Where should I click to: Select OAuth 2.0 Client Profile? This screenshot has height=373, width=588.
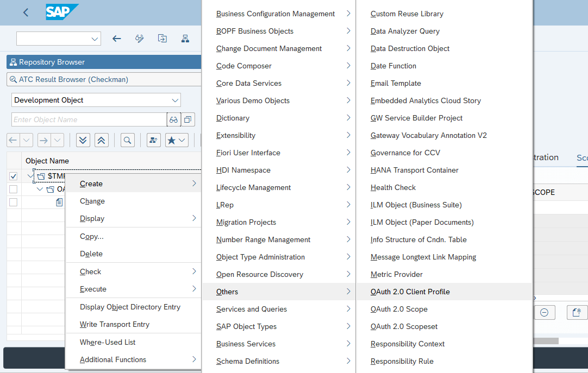pyautogui.click(x=445, y=292)
